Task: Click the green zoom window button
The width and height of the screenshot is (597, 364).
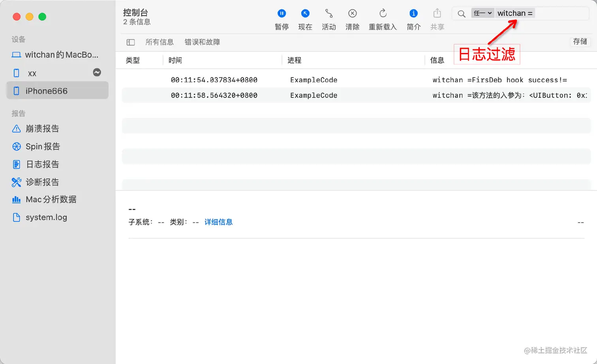Action: 42,17
